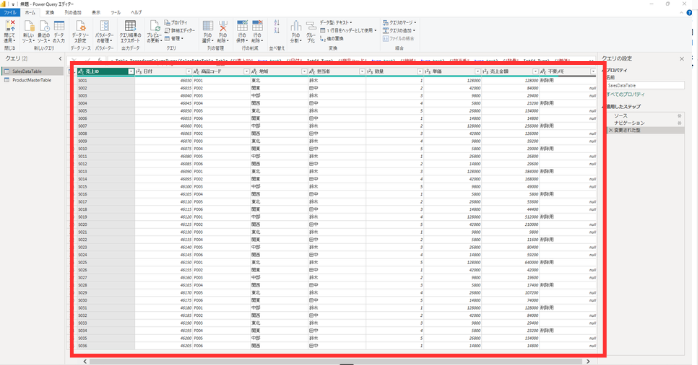
Task: Switch to the ツール (Tools) tab
Action: pos(115,12)
